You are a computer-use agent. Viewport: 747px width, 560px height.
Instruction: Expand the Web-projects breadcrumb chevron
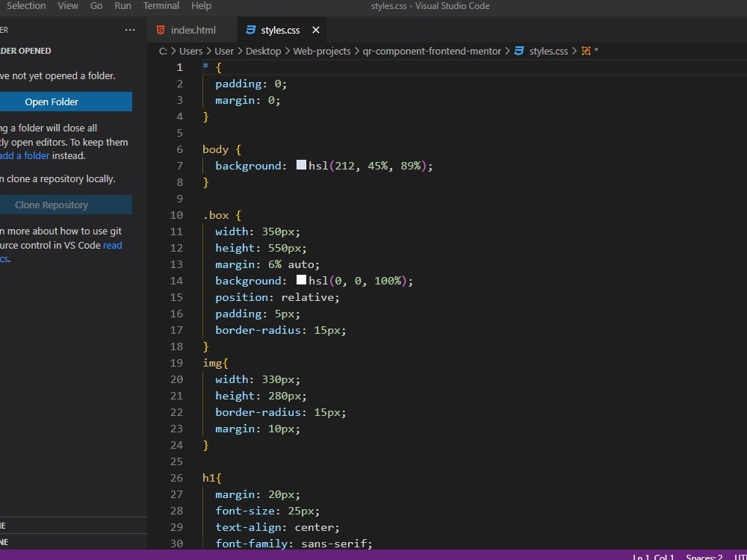coord(358,51)
